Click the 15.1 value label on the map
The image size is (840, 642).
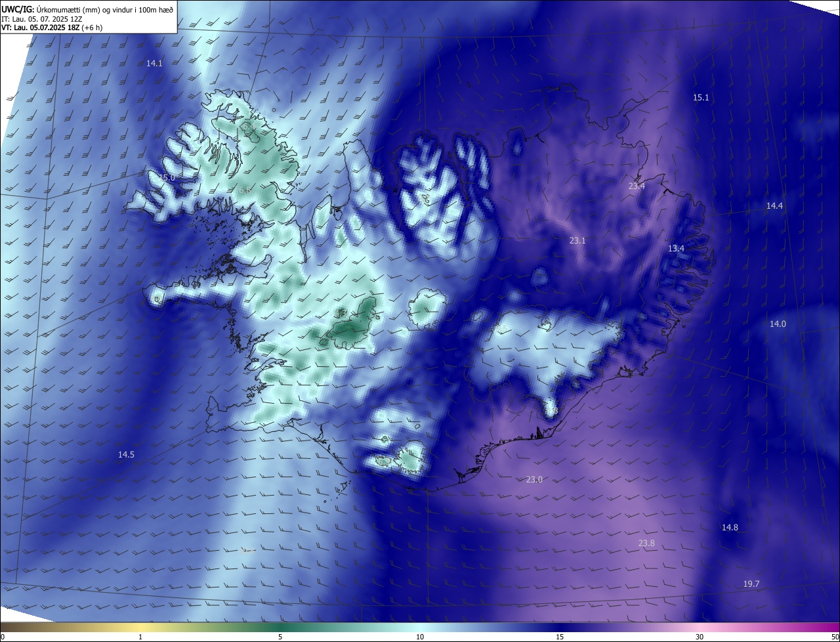click(701, 97)
